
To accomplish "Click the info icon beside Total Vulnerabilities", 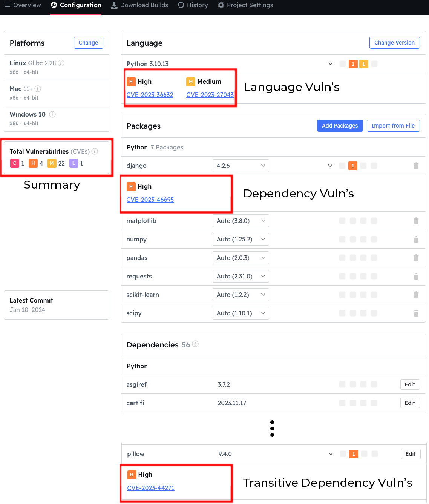I will 95,151.
